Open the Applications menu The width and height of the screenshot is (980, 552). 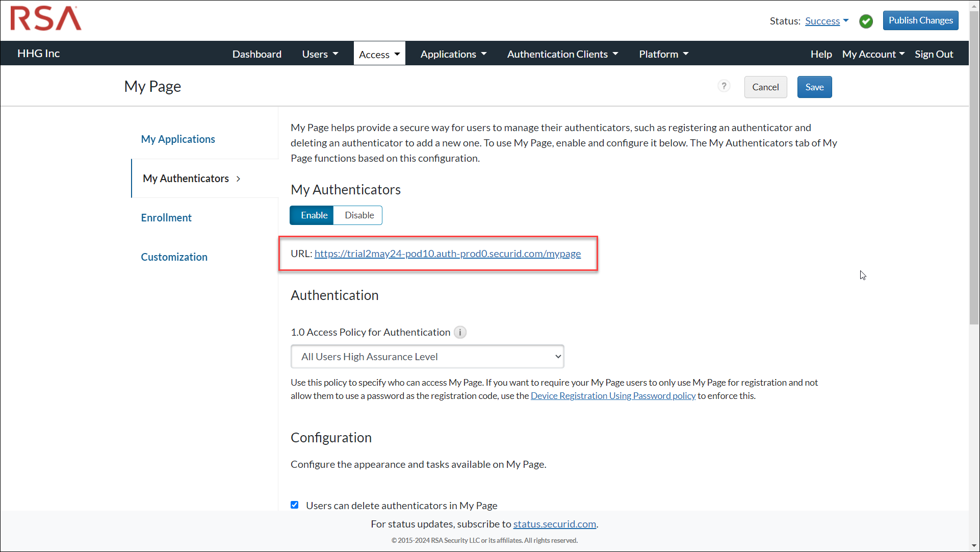[453, 54]
